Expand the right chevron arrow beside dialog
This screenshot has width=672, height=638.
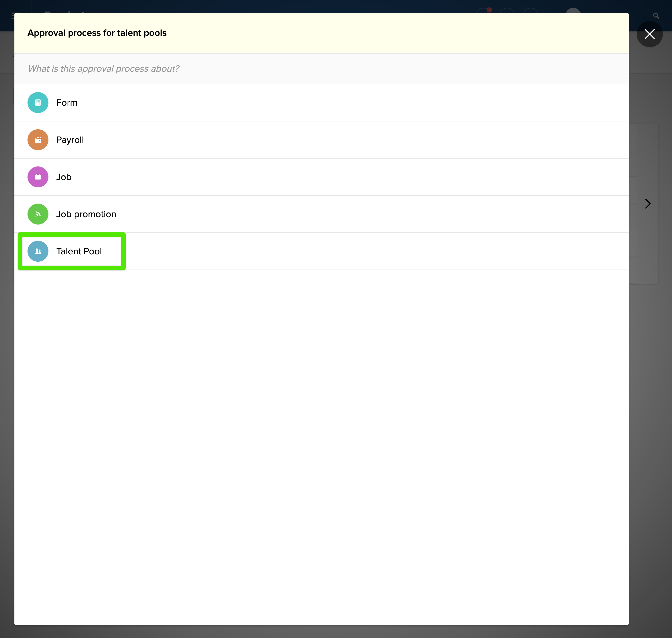[x=647, y=204]
